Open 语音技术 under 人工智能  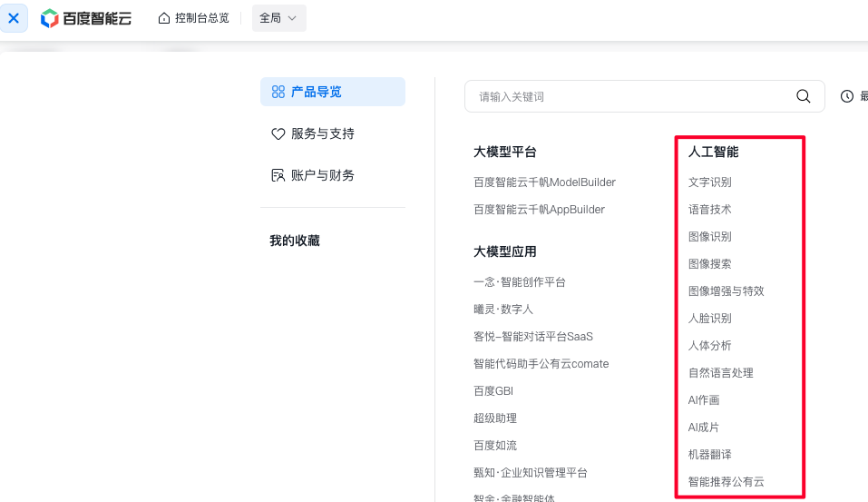[709, 210]
